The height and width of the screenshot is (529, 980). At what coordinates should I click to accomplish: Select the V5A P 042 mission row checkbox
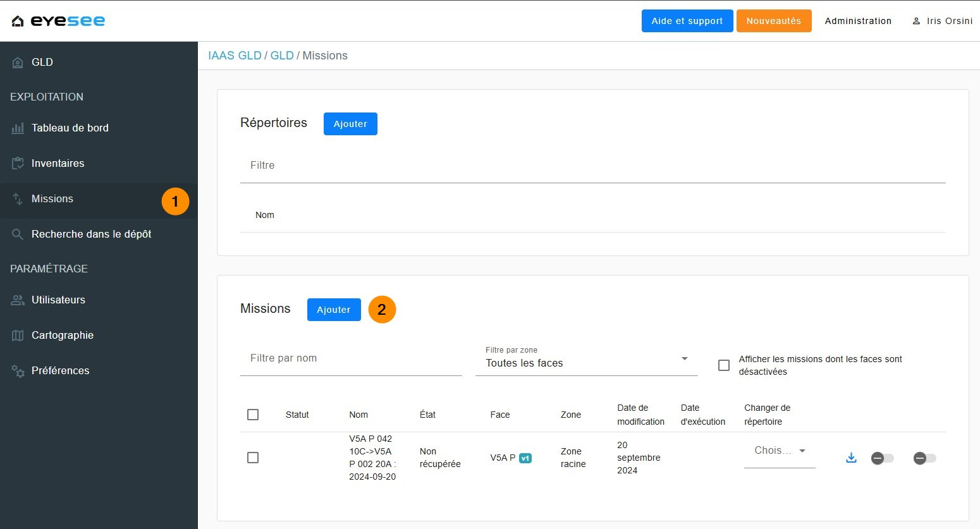coord(253,458)
